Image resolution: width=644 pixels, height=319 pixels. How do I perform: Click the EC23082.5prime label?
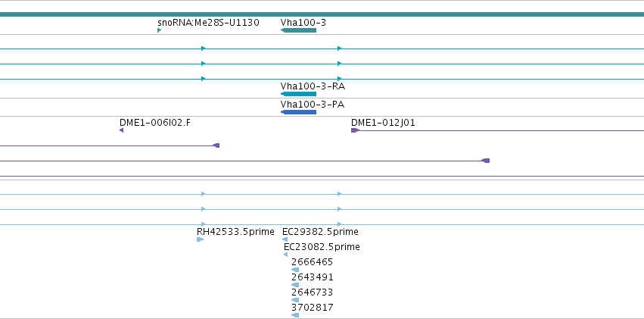tap(322, 247)
